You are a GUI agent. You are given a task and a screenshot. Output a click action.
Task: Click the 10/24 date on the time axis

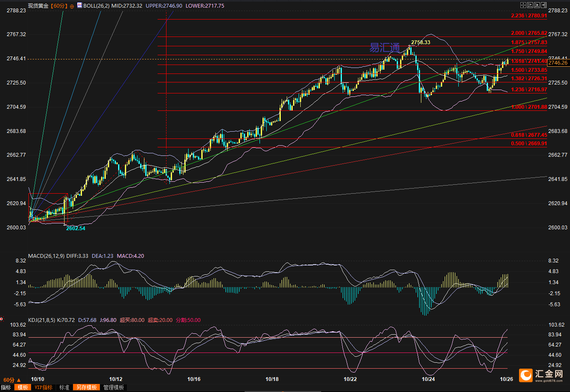tap(428, 379)
